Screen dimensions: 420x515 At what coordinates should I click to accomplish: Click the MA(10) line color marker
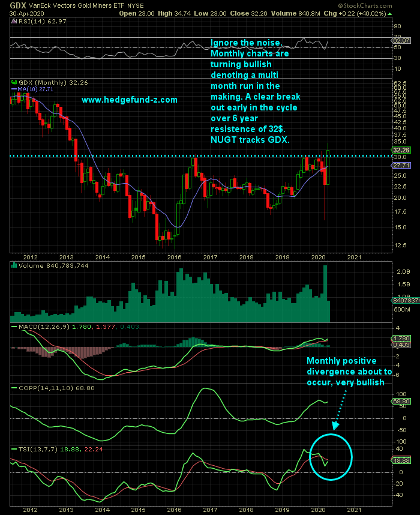pos(14,89)
